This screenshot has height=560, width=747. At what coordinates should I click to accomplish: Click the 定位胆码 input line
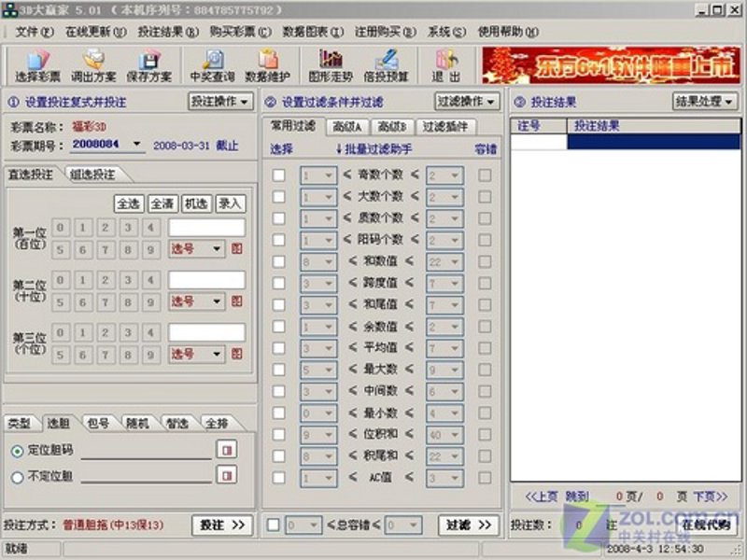[147, 451]
